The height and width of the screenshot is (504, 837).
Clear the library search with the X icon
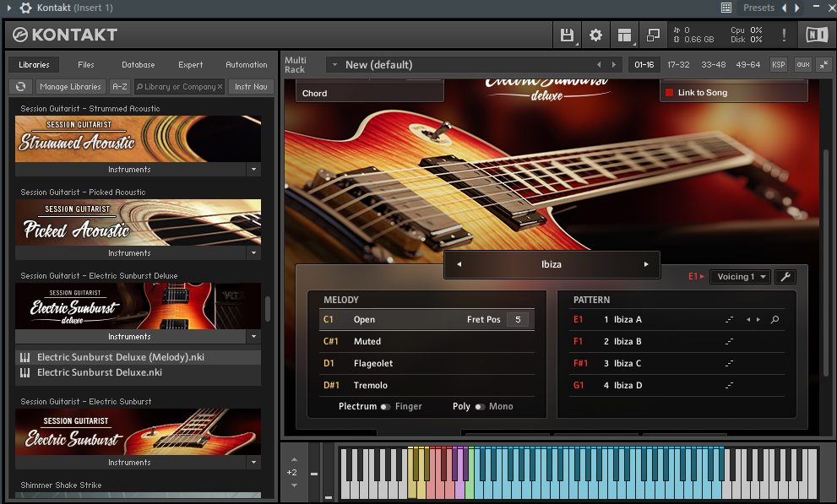point(220,86)
